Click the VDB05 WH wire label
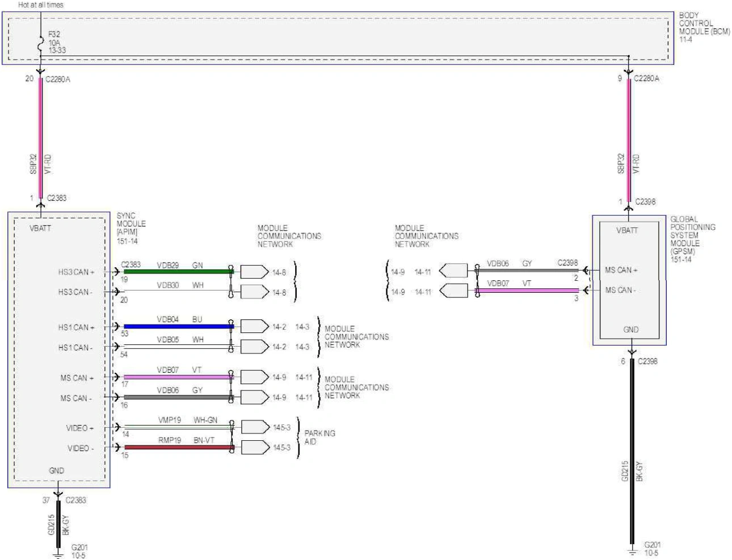Screen dimensions: 732x560 (180, 339)
